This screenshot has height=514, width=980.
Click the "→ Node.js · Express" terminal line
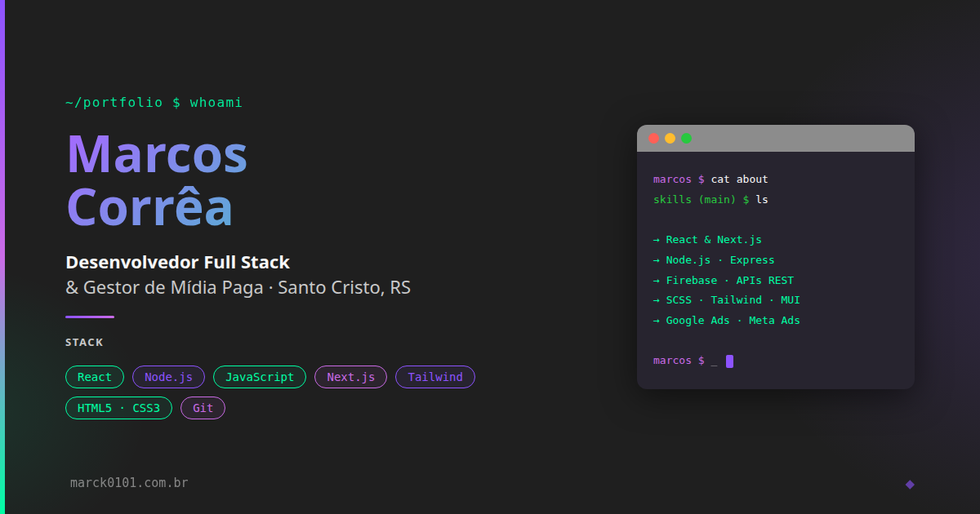pos(714,260)
